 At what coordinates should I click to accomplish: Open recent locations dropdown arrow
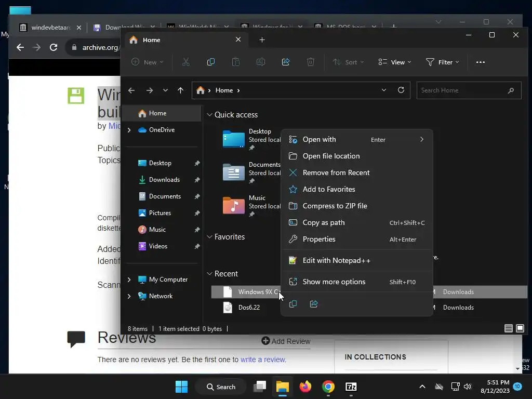pyautogui.click(x=165, y=90)
